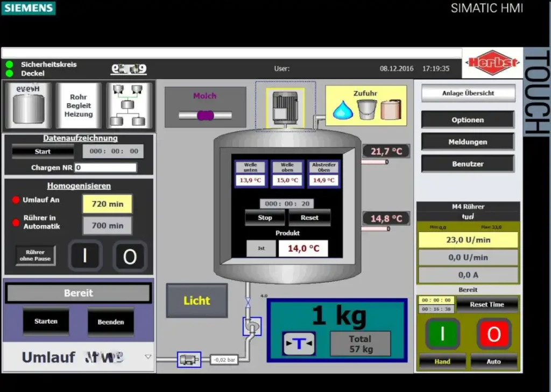Click the Herbst logo

(492, 62)
